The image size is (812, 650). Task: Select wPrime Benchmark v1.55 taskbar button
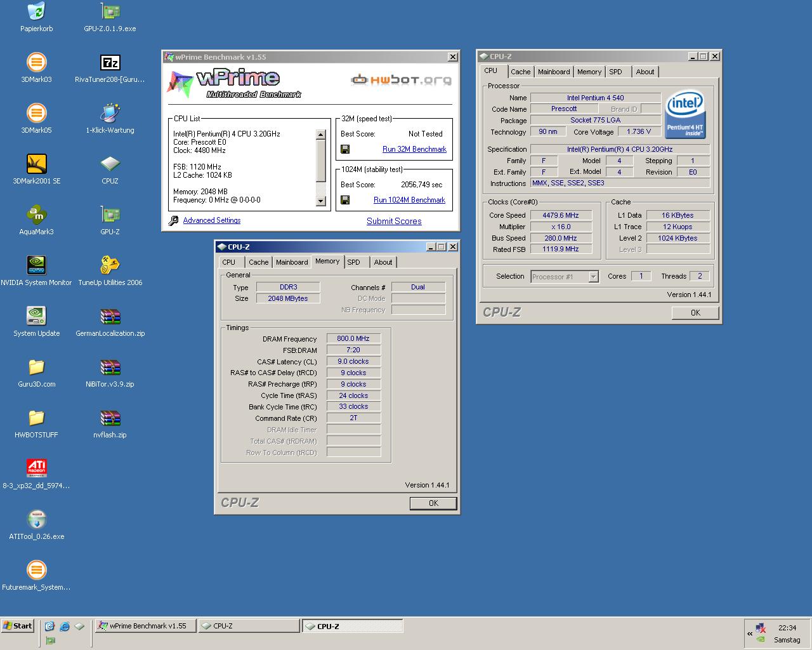pyautogui.click(x=145, y=626)
